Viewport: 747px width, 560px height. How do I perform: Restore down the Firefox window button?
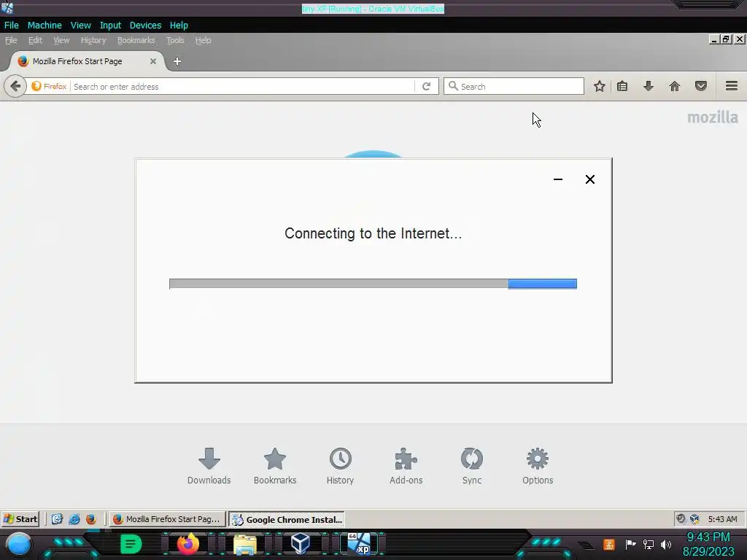pos(726,39)
